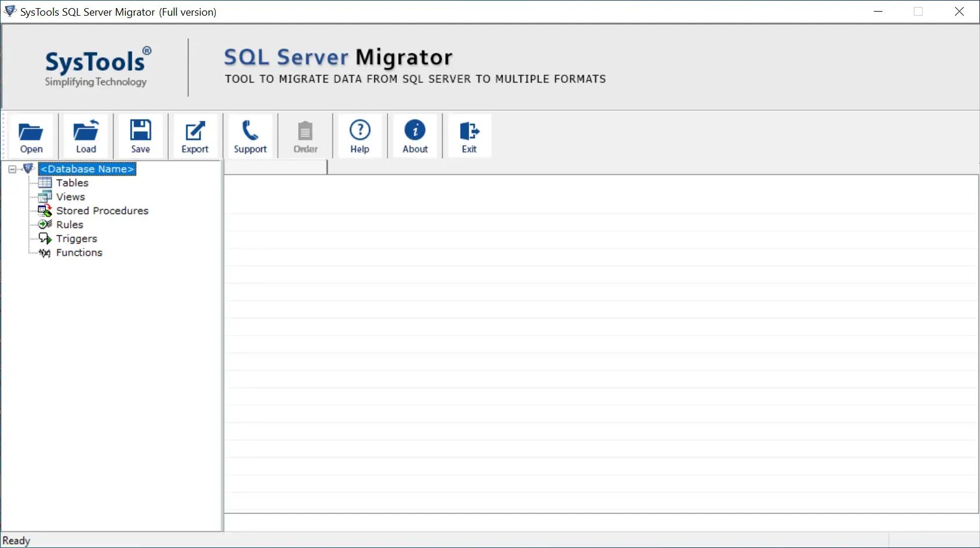Screen dimensions: 980x548
Task: Click the SysTools logo in the header
Action: click(95, 66)
